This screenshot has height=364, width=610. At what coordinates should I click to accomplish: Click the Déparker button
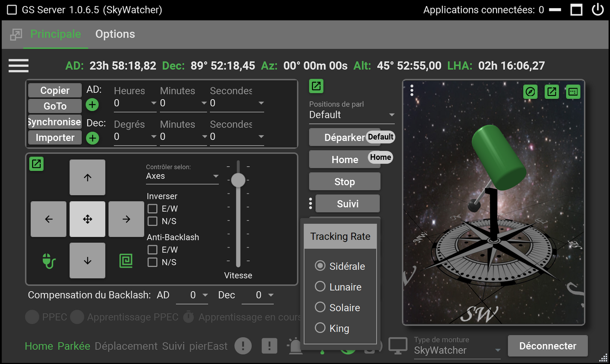click(x=344, y=137)
